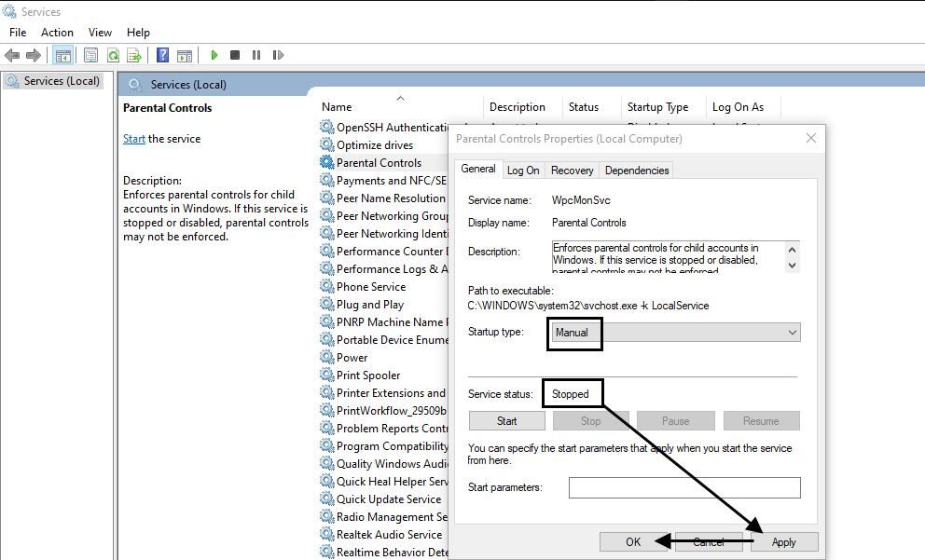
Task: Open the Action menu
Action: [57, 33]
